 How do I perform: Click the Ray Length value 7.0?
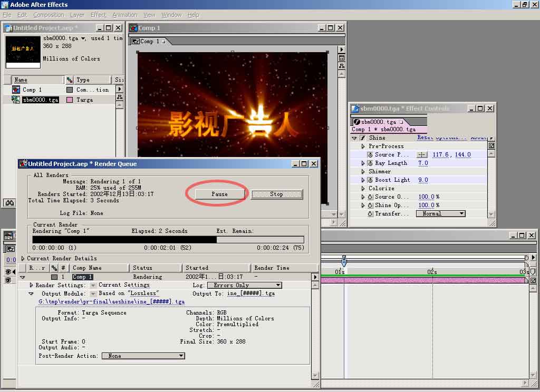pyautogui.click(x=423, y=163)
